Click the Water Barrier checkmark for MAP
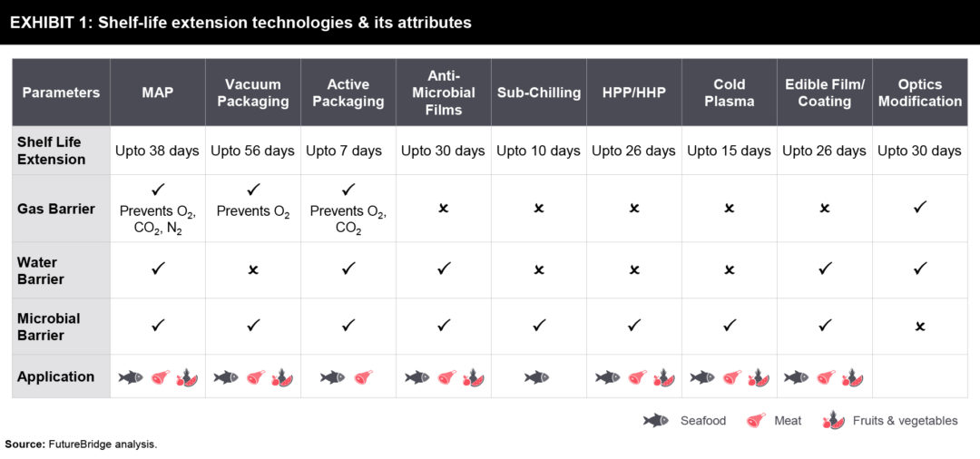The height and width of the screenshot is (459, 980). point(157,269)
